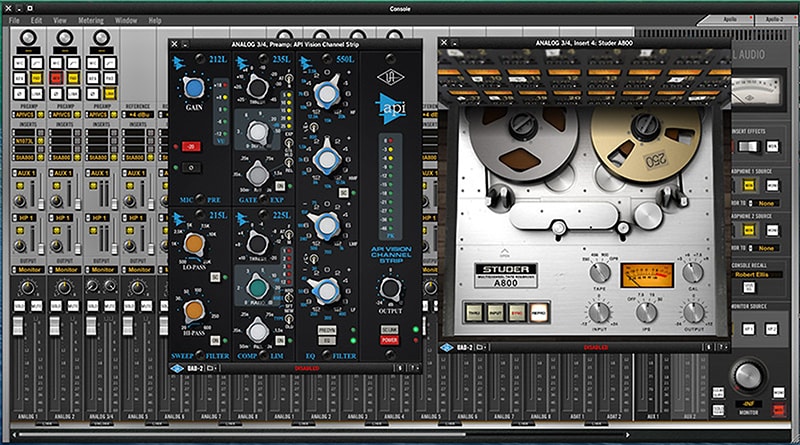Click the API channel strip OUTPUT knob
Viewport: 800px width, 445px height.
(x=390, y=288)
